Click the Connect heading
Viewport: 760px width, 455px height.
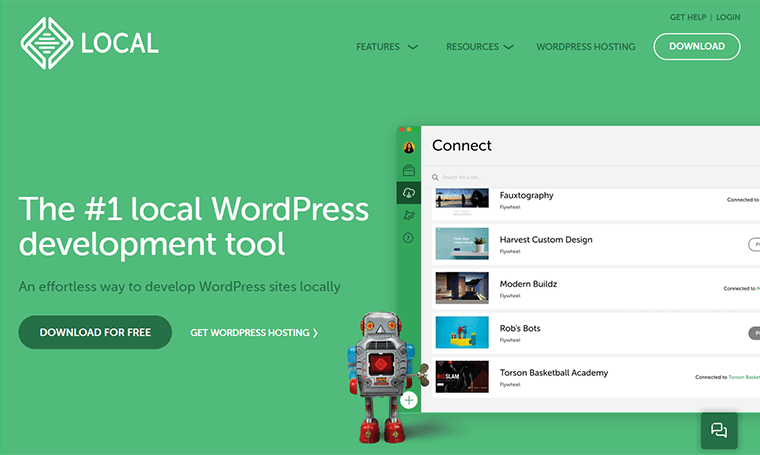(x=461, y=145)
